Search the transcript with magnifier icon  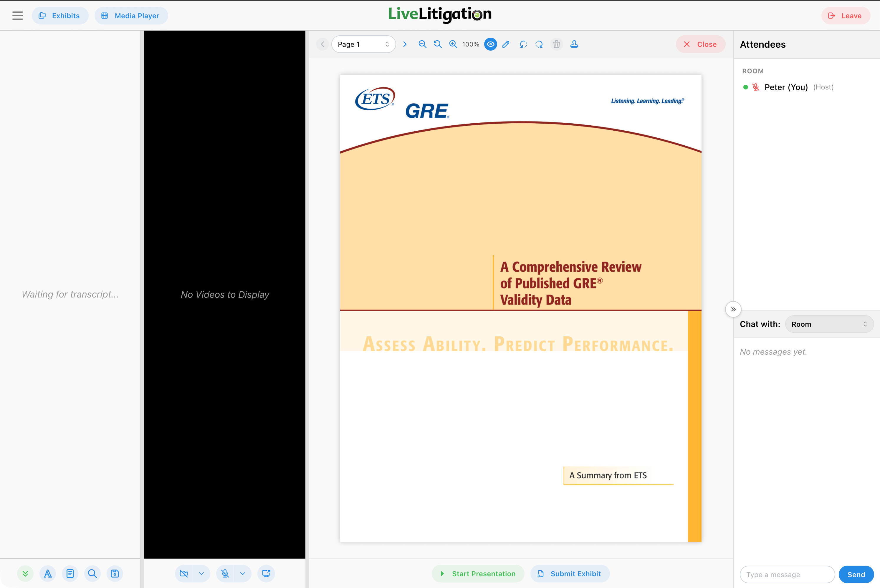(x=92, y=573)
